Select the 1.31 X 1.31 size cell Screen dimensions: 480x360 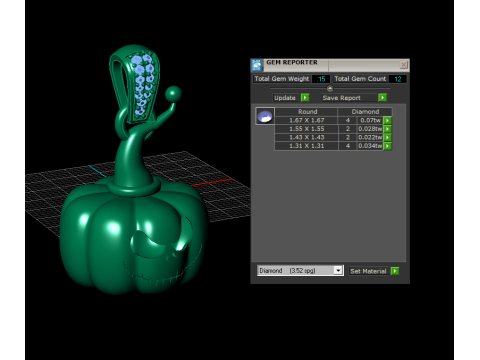[306, 146]
